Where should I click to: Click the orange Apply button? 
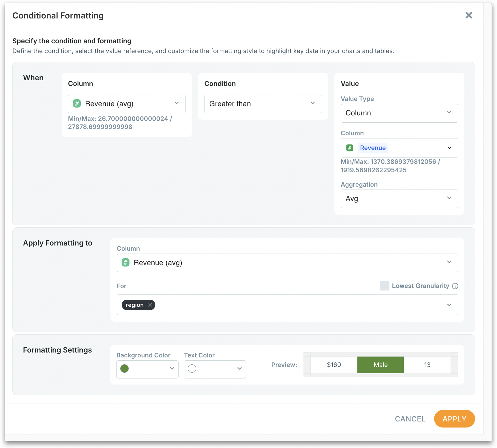pyautogui.click(x=454, y=419)
